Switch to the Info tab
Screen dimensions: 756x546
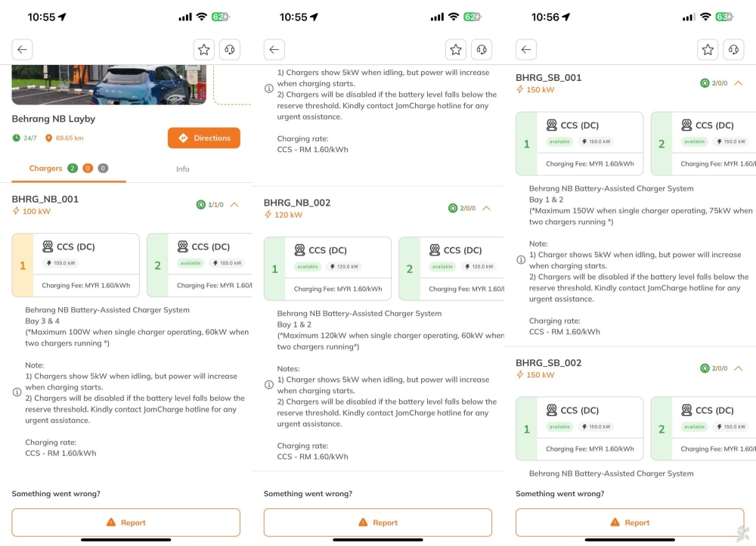183,169
